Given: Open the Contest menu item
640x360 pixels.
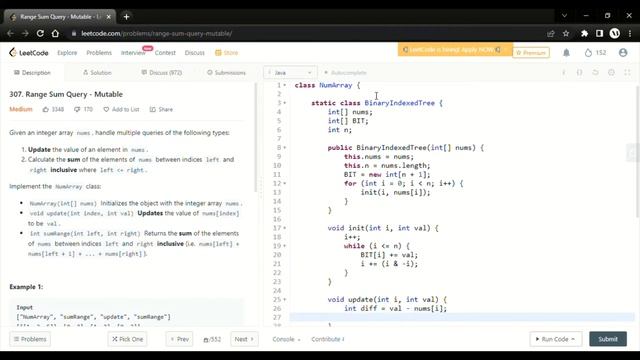Looking at the screenshot, I should (165, 53).
